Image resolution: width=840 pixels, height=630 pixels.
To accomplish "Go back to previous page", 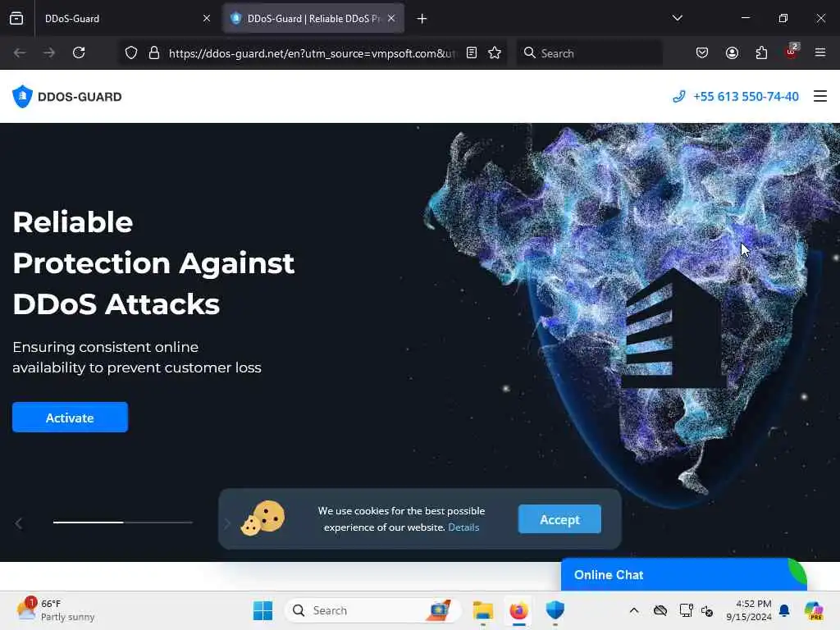I will click(x=20, y=52).
